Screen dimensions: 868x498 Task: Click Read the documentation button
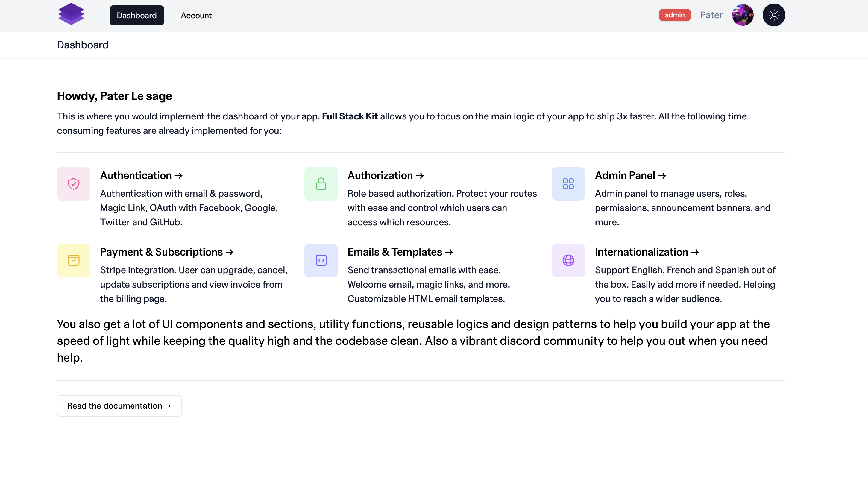coord(119,406)
